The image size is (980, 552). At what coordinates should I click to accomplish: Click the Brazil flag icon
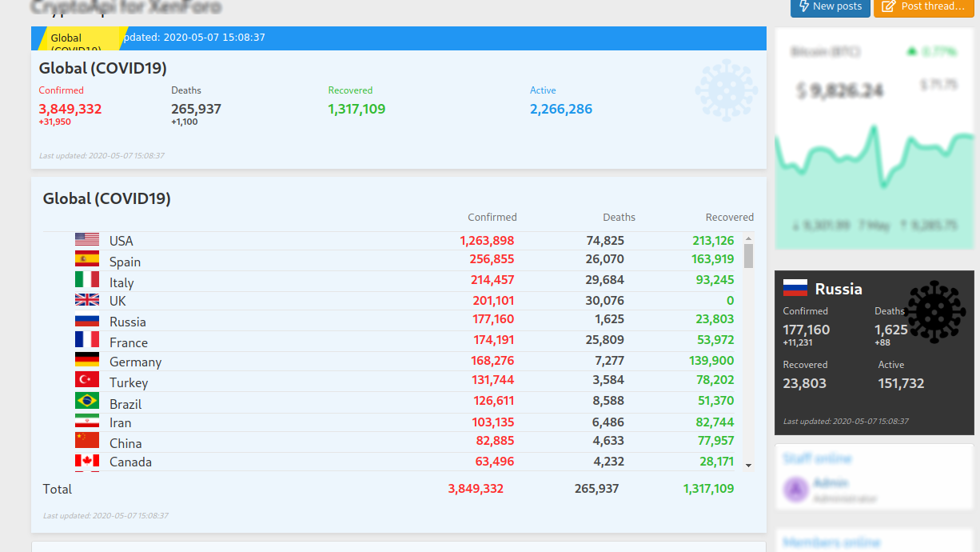coord(87,400)
